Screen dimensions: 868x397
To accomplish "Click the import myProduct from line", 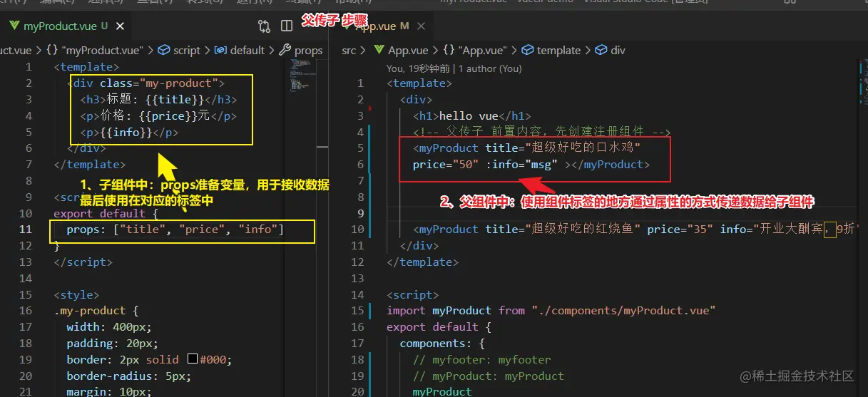I will 551,311.
